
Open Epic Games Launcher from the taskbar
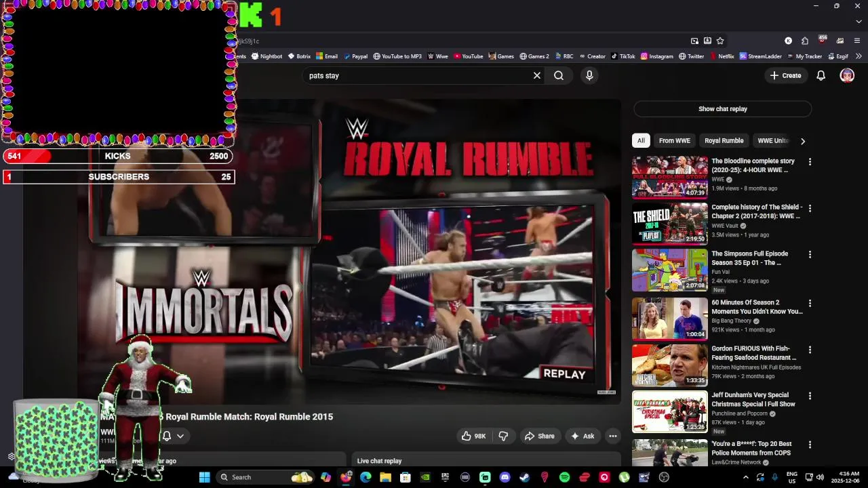point(445,477)
